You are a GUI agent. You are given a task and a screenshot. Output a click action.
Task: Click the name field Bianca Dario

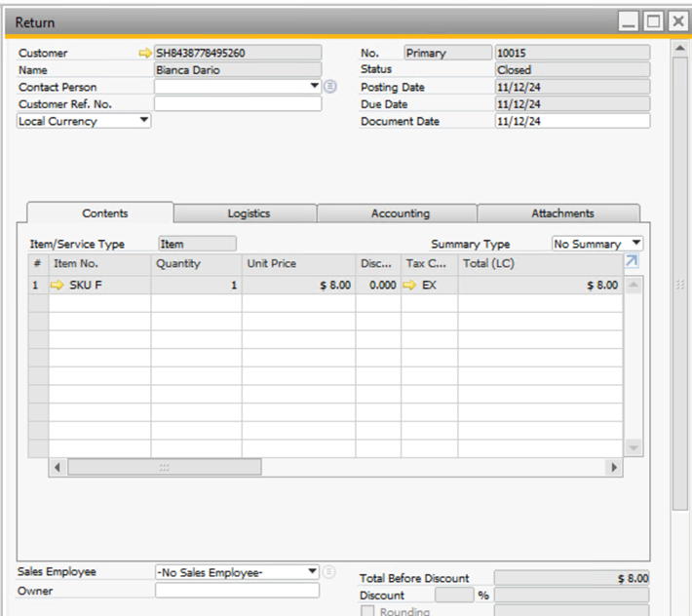click(x=238, y=70)
